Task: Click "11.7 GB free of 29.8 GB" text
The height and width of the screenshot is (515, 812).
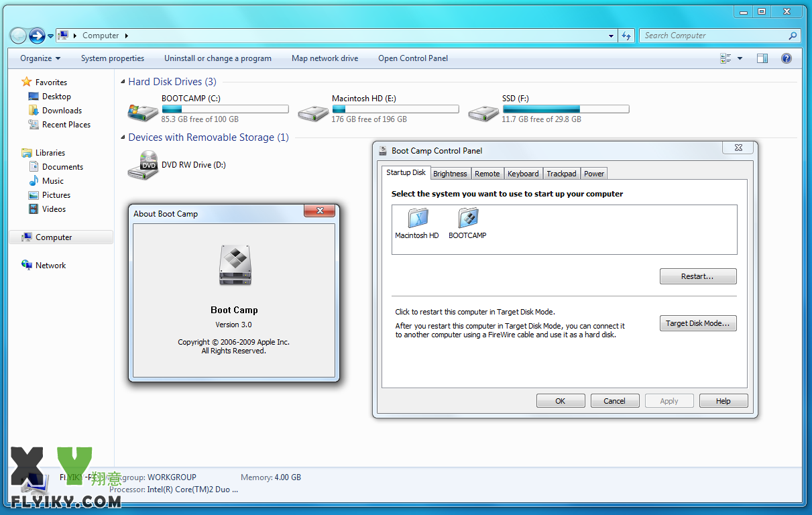Action: click(x=542, y=119)
